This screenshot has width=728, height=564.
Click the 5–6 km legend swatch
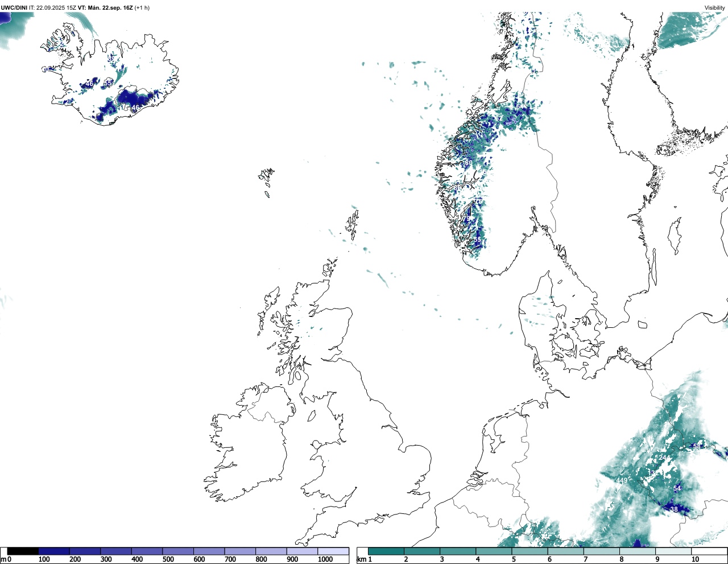point(530,551)
